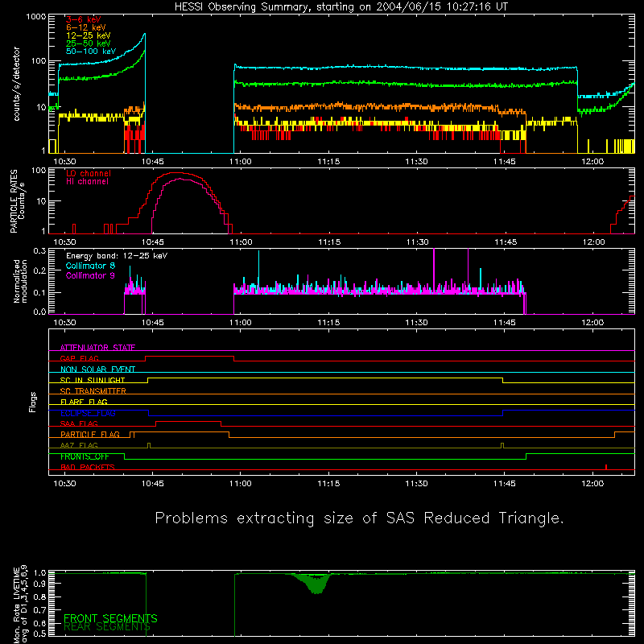Select the '3-6 keV' legend label
Image resolution: width=644 pixels, height=644 pixels.
coord(84,19)
